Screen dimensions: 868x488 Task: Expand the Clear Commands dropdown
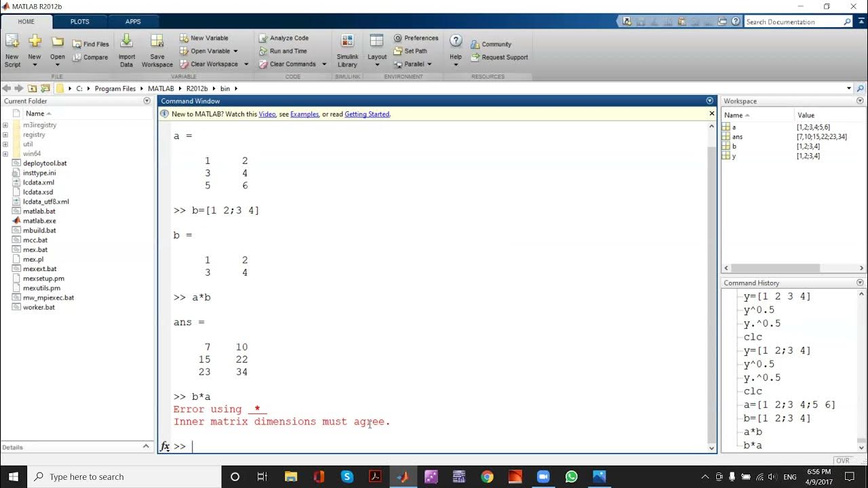324,64
